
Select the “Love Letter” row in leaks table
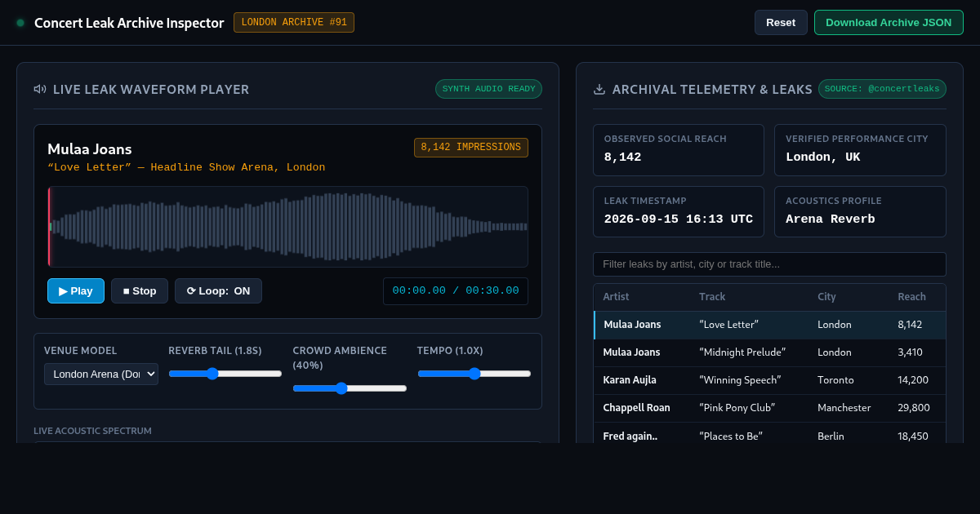tap(769, 325)
